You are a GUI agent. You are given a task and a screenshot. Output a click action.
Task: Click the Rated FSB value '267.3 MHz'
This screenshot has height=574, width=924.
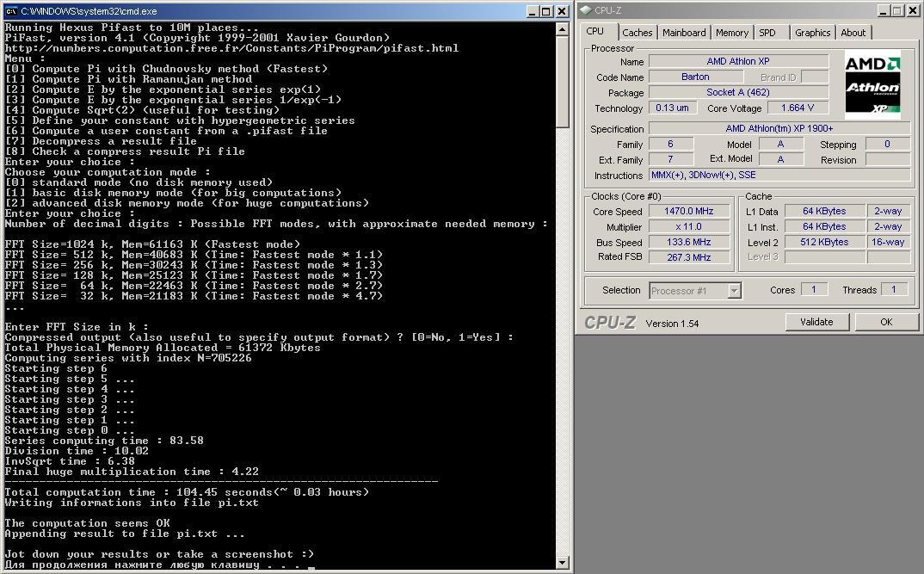(x=689, y=257)
